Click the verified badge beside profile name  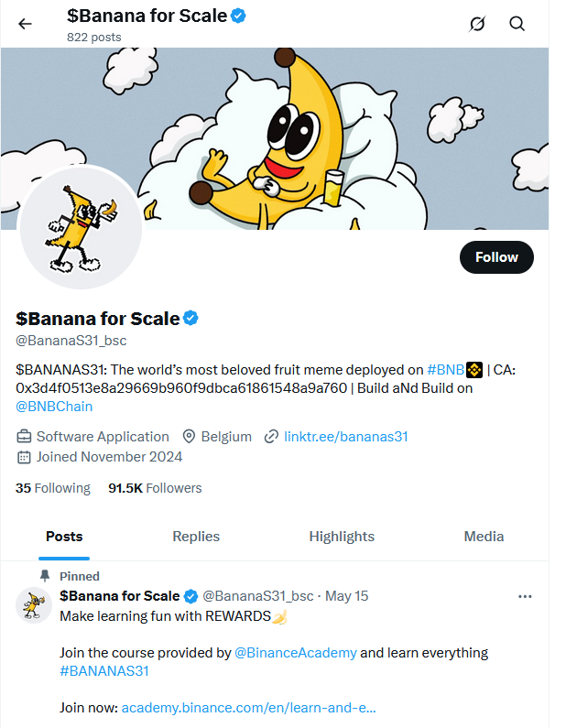point(191,319)
